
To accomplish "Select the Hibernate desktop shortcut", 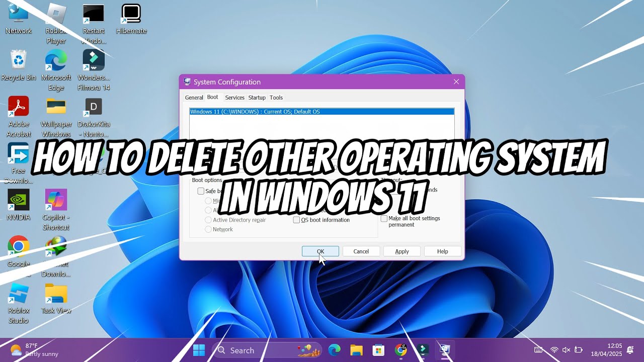I will [x=131, y=19].
